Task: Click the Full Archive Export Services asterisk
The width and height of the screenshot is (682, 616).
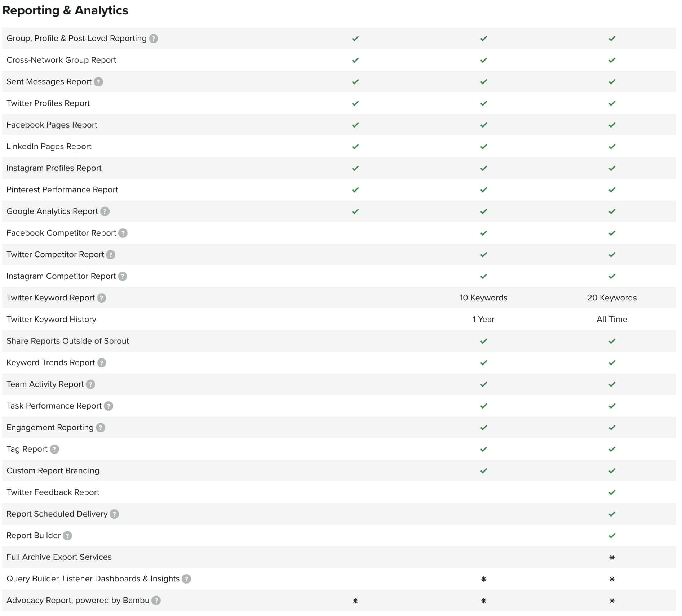Action: tap(612, 557)
